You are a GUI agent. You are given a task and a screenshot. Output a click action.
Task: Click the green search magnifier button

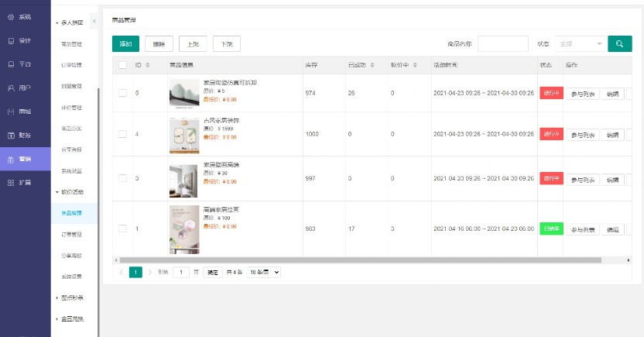[619, 44]
